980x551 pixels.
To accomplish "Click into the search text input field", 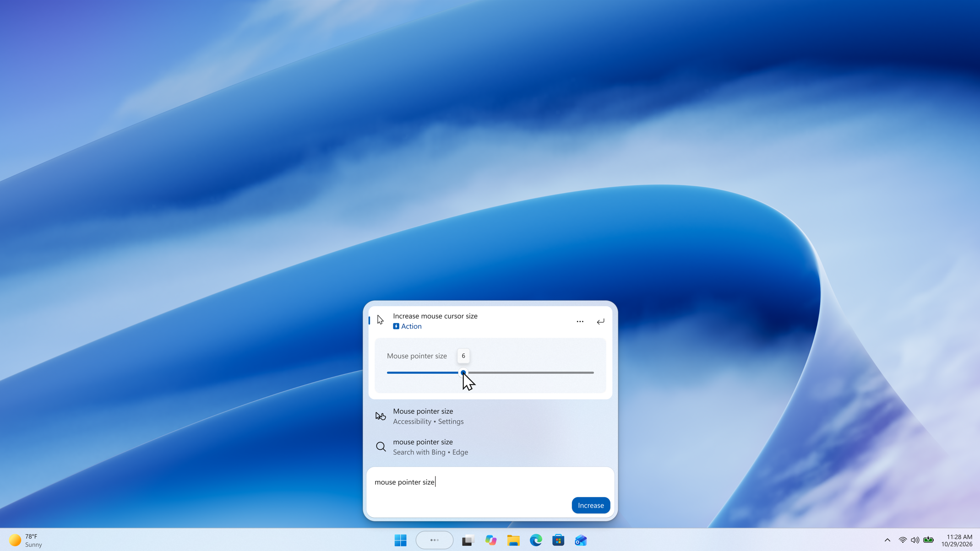I will [x=490, y=482].
